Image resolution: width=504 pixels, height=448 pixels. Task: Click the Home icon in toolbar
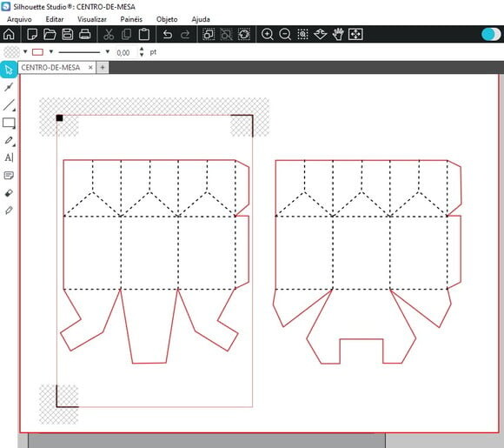(9, 34)
